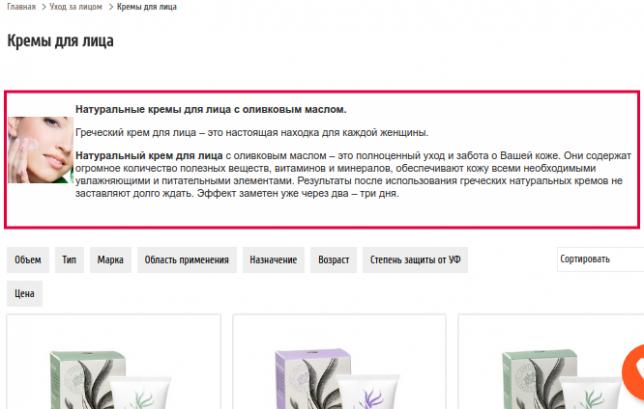This screenshot has width=644, height=409.
Task: Click the Кремы для лица page heading
Action: [x=60, y=41]
